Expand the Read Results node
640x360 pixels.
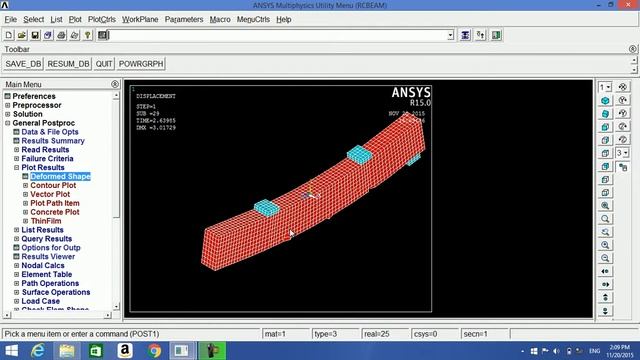[x=16, y=150]
